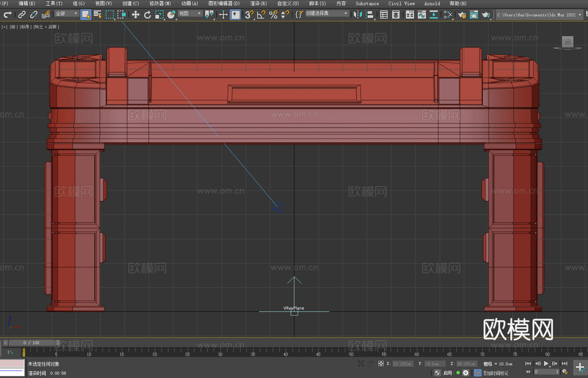Open Render Setup teapot-gear icon
This screenshot has width=588, height=378.
point(462,14)
